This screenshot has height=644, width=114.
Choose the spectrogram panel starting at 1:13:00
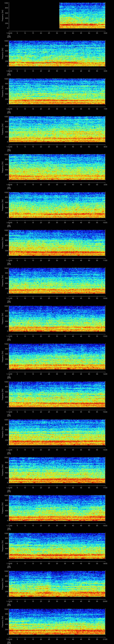[x=57, y=357]
